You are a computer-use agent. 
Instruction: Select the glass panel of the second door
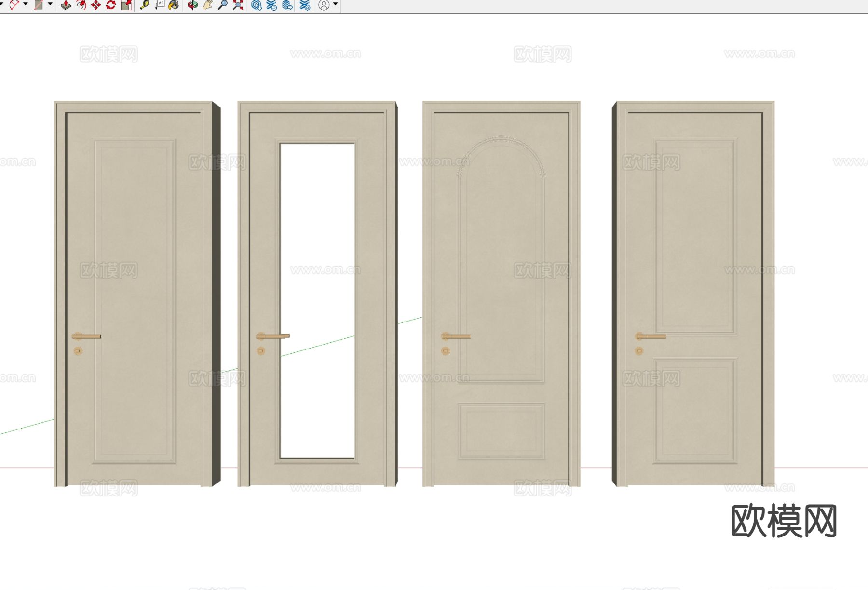[x=317, y=300]
